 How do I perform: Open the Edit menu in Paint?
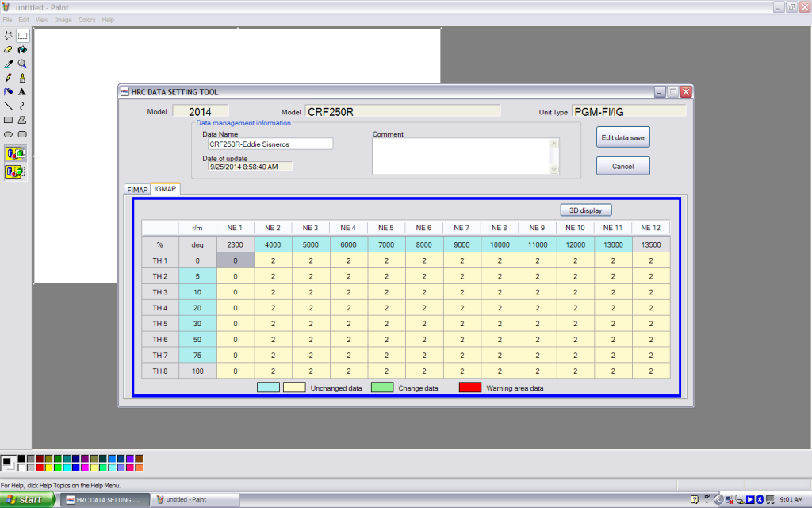pos(24,20)
